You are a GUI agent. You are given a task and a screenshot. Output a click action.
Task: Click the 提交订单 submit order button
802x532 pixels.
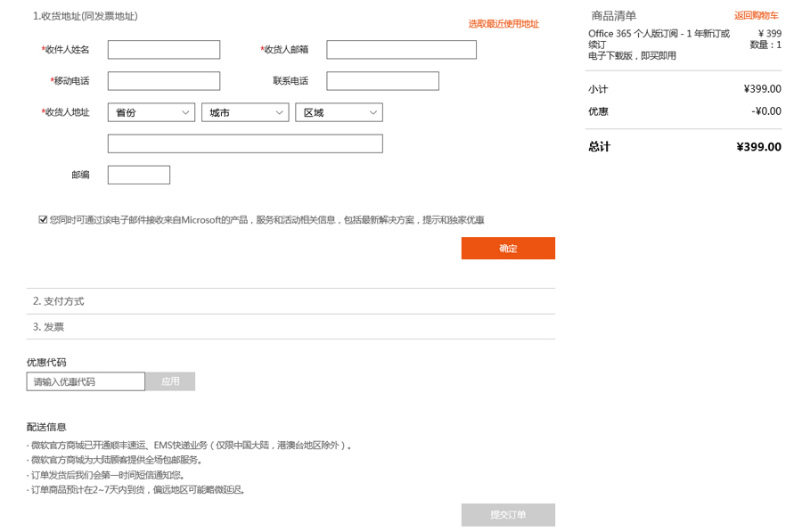coord(508,514)
